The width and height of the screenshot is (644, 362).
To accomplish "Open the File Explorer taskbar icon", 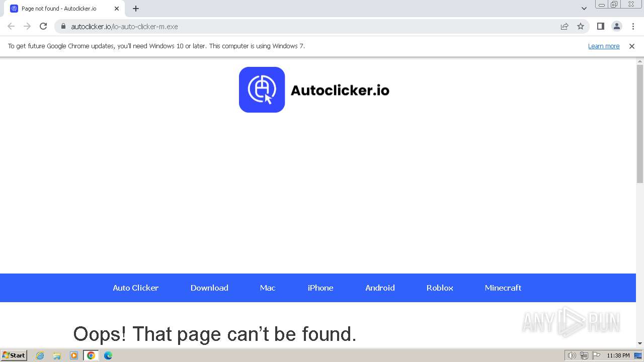I will point(57,355).
